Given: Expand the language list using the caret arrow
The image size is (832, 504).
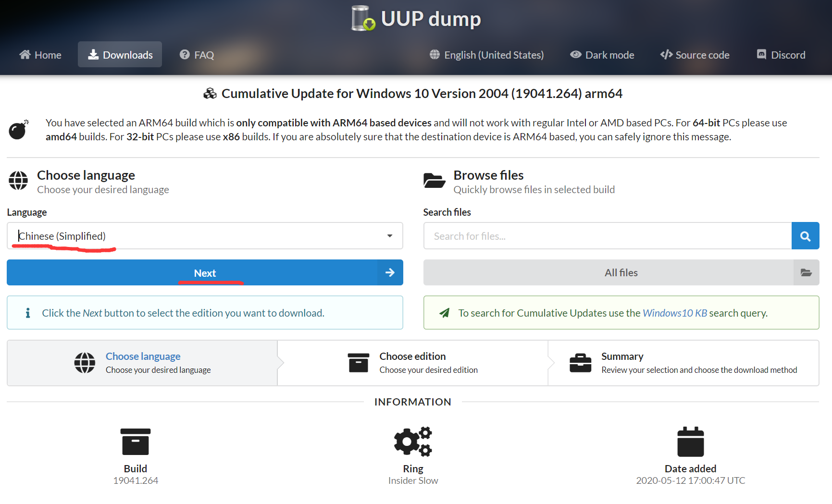Looking at the screenshot, I should pyautogui.click(x=389, y=236).
